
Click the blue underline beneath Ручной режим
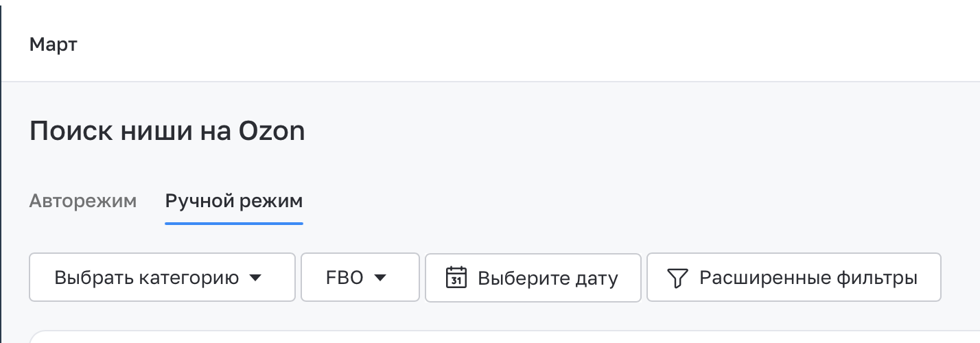[234, 223]
